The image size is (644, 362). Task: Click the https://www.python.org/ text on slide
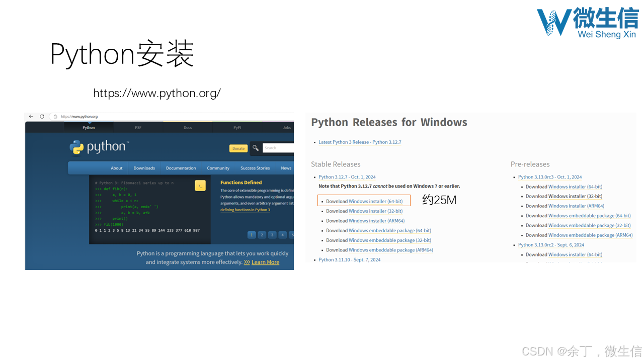(x=157, y=94)
